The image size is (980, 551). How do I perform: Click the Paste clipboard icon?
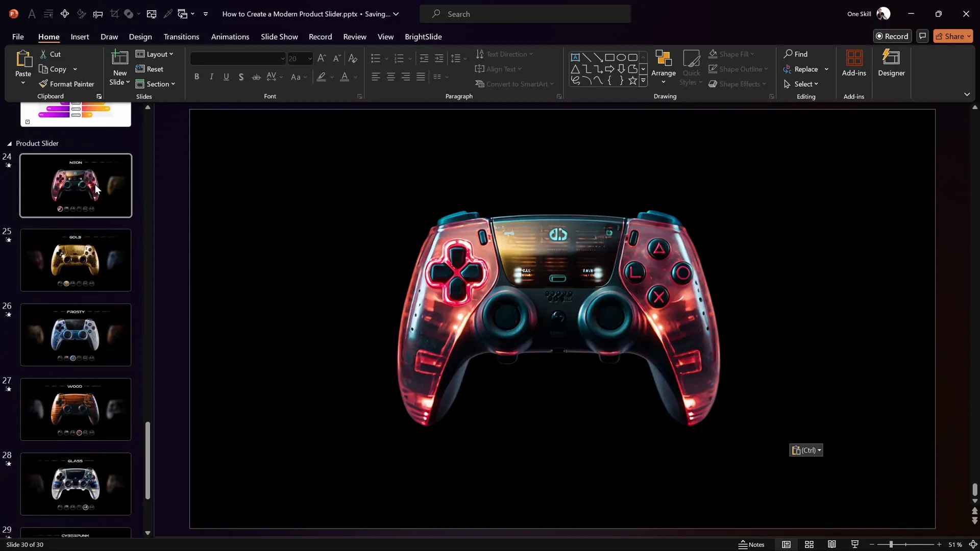tap(23, 59)
